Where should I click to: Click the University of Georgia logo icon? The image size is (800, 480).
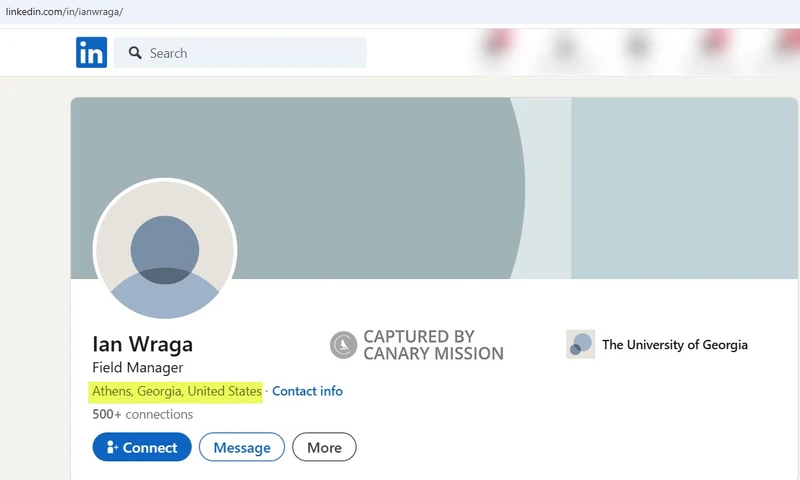pos(581,344)
